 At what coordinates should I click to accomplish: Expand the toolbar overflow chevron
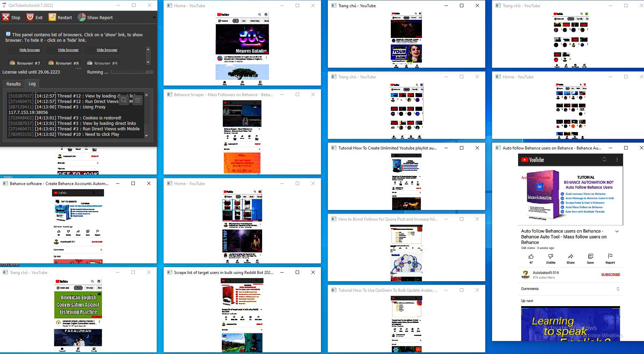point(154,17)
